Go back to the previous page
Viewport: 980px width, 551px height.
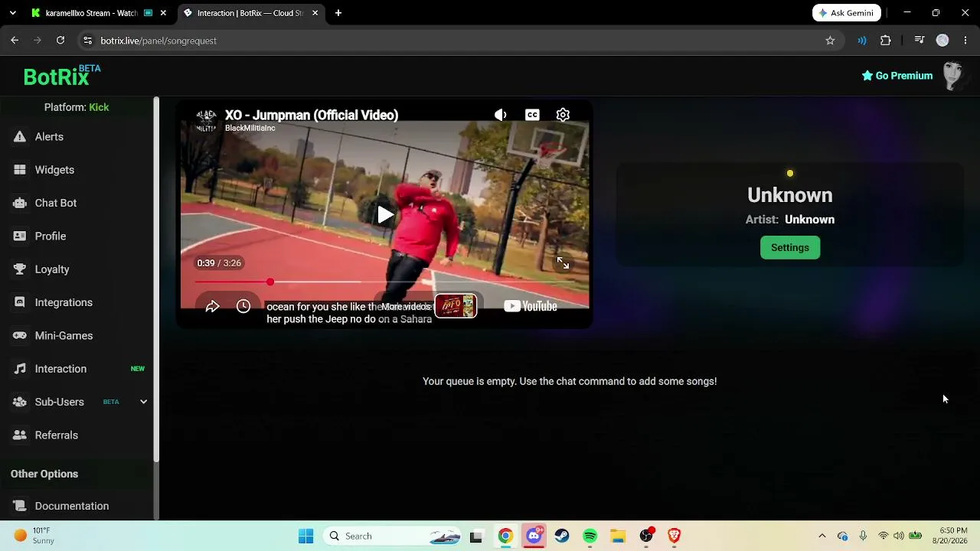[x=15, y=41]
